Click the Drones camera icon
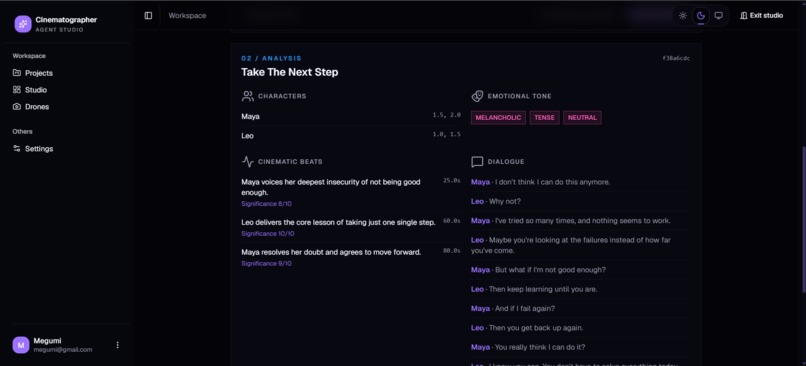The height and width of the screenshot is (366, 806). click(17, 106)
